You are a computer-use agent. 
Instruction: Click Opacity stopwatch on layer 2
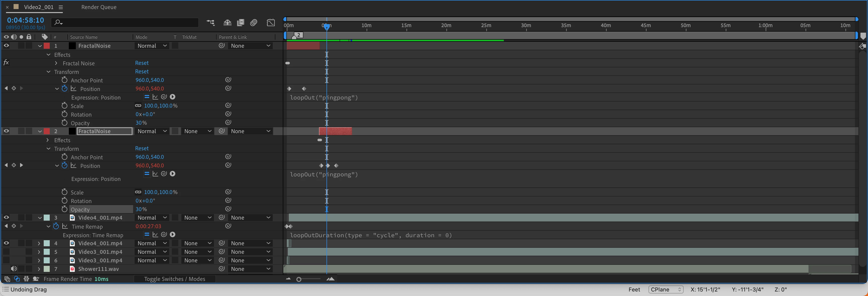pos(64,209)
